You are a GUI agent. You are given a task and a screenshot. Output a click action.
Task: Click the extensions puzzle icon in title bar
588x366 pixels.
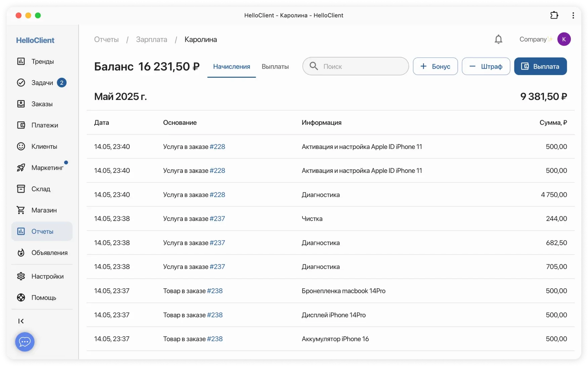[554, 15]
